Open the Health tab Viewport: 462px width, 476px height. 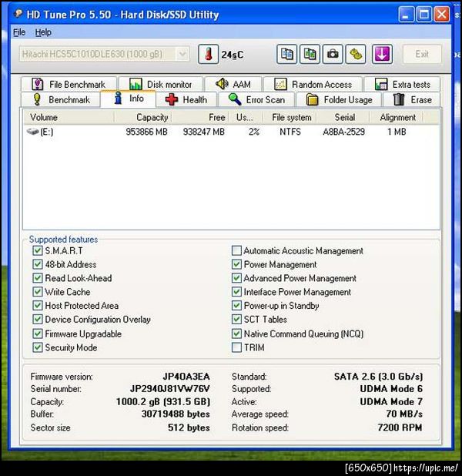coord(186,99)
